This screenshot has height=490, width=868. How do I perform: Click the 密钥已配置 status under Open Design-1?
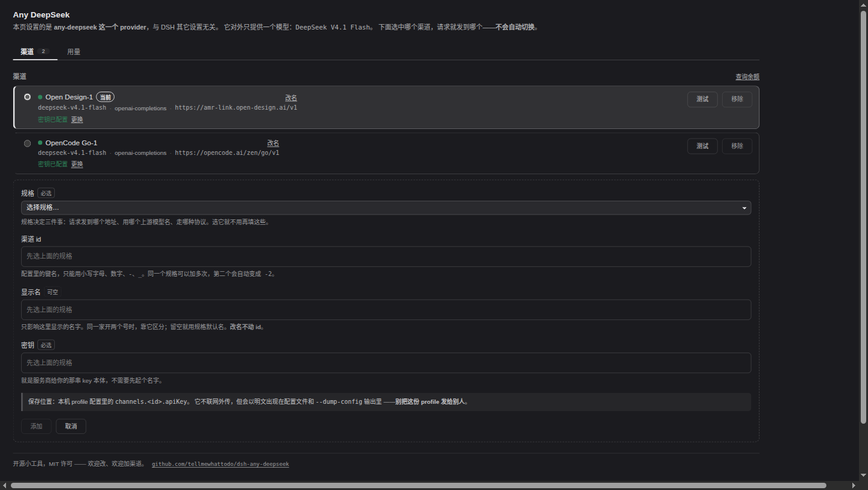(x=53, y=119)
